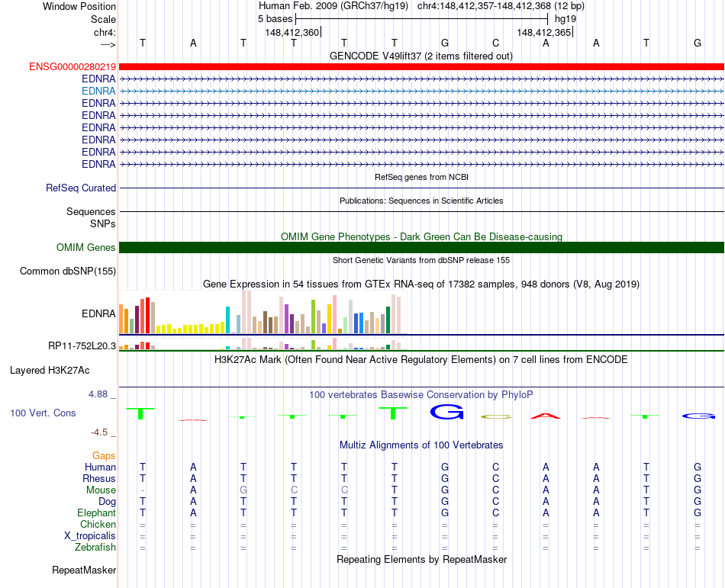Image resolution: width=725 pixels, height=588 pixels.
Task: Click the Layered H3K27Ac label
Action: (50, 371)
